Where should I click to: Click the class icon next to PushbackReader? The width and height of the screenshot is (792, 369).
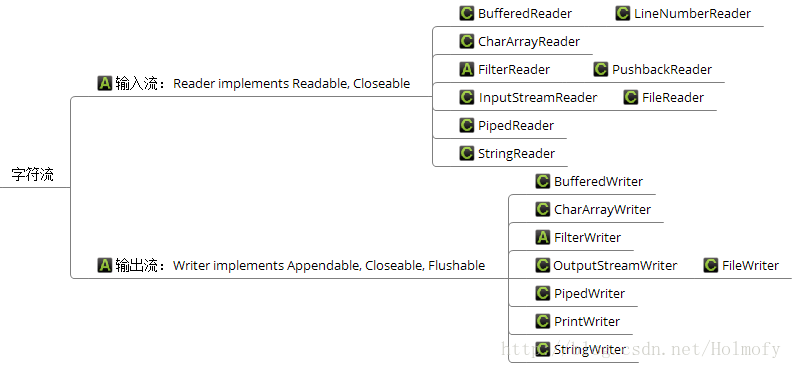coord(601,69)
